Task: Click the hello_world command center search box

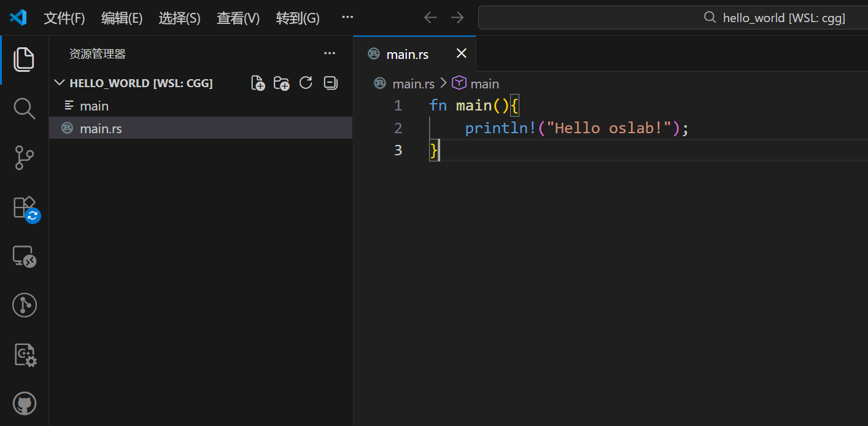Action: coord(672,18)
